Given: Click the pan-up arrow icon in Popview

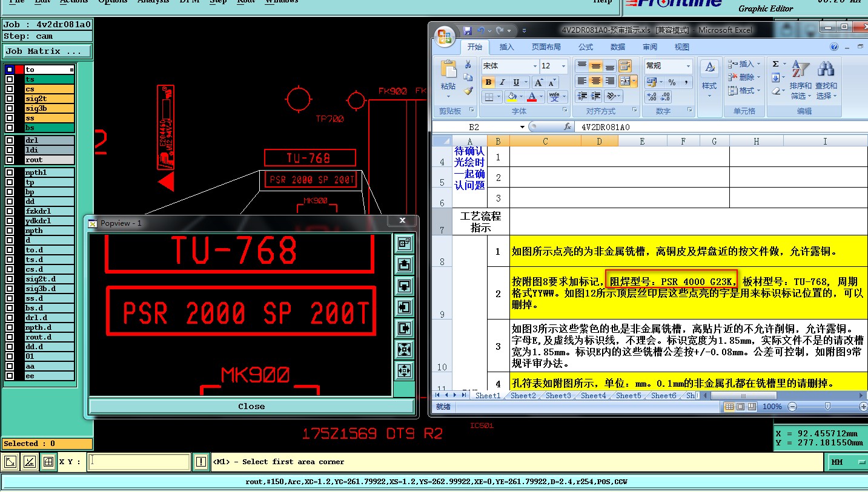Looking at the screenshot, I should point(404,264).
